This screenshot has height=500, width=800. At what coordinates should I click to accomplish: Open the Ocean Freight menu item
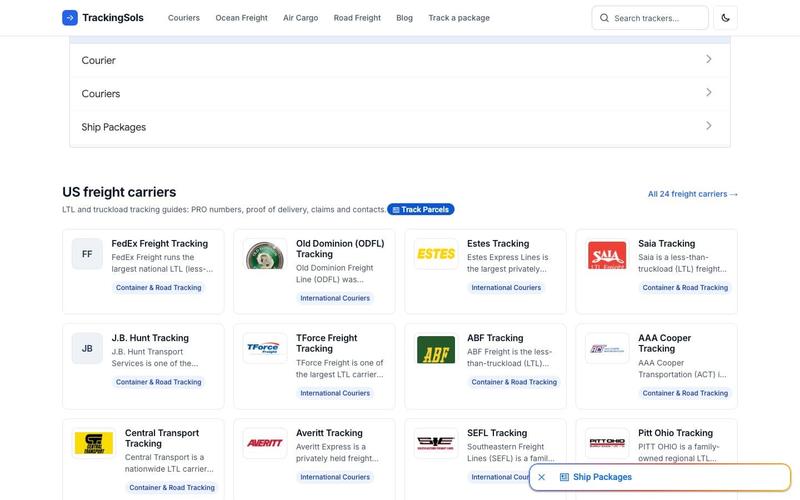click(241, 18)
